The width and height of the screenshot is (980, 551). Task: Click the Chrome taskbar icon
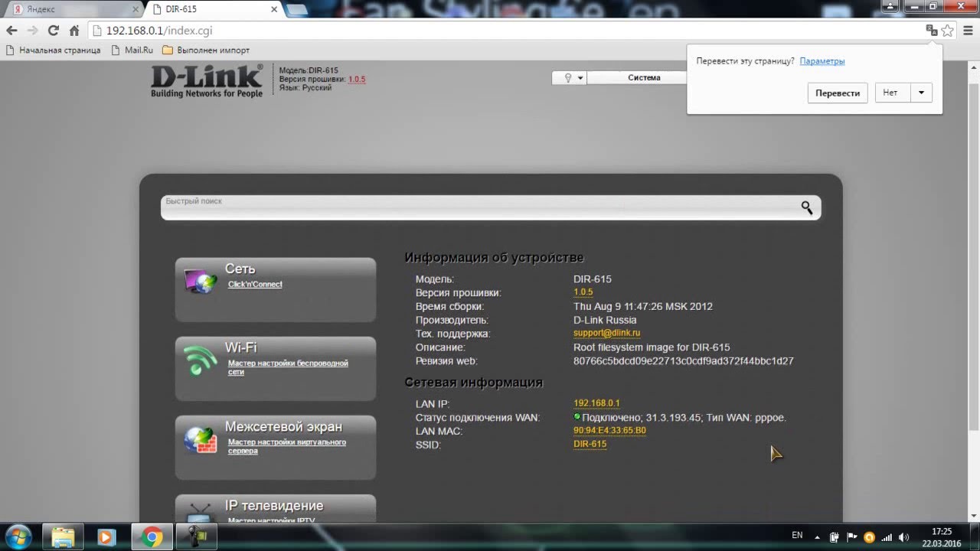[x=152, y=537]
